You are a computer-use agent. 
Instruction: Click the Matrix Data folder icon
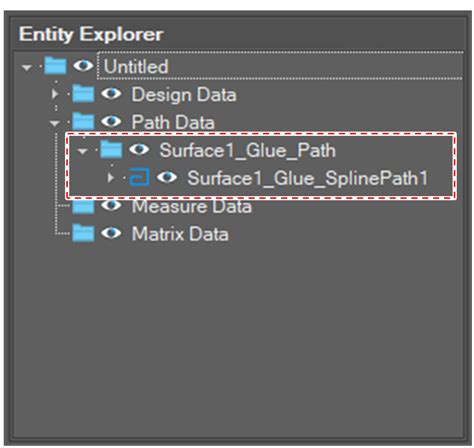(x=83, y=233)
